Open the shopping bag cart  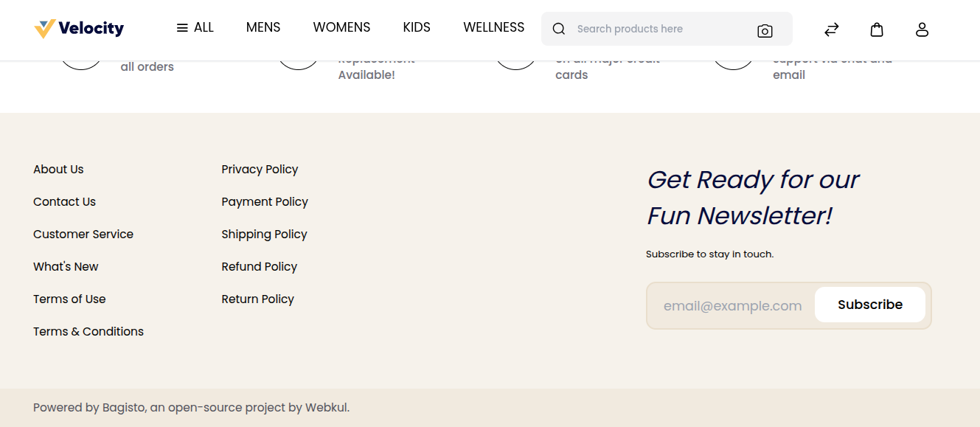(x=876, y=29)
